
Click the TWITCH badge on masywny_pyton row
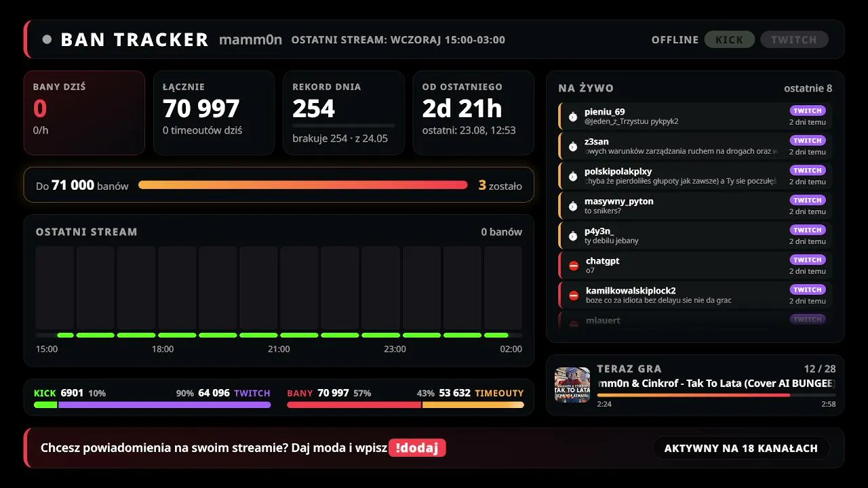[x=808, y=201]
